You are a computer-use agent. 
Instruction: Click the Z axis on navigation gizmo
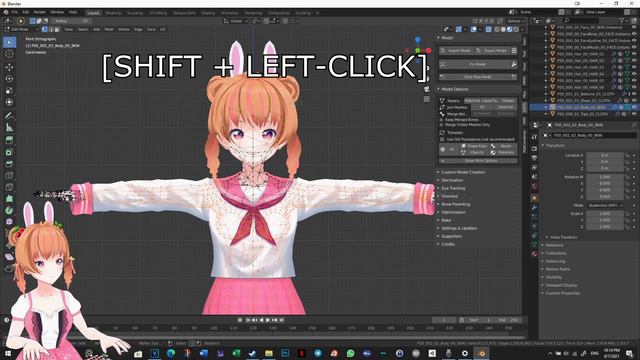(x=418, y=40)
